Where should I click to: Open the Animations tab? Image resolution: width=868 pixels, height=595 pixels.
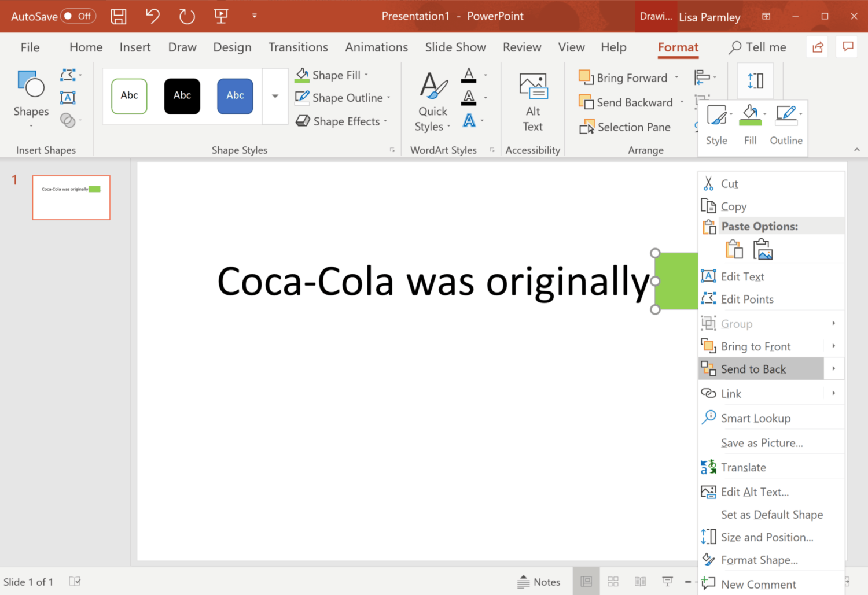377,47
